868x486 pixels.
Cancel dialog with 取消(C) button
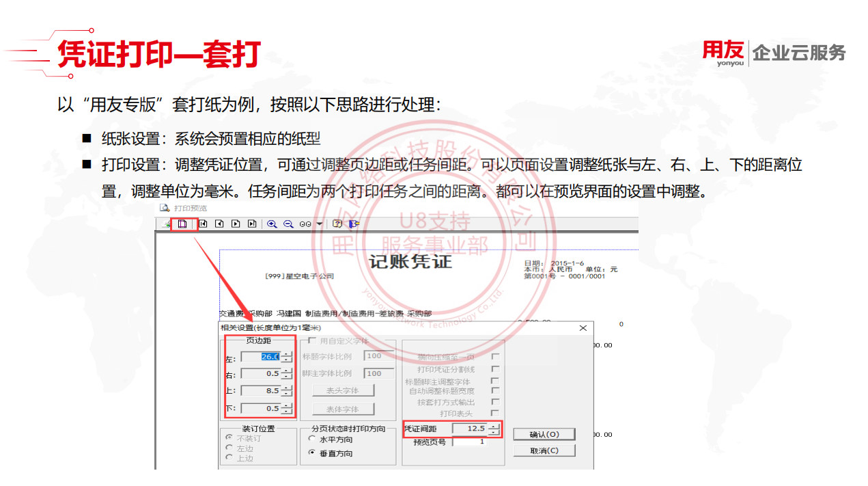coord(544,450)
